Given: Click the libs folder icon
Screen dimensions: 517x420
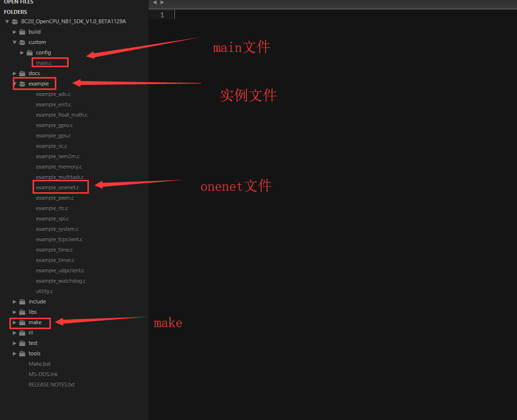Looking at the screenshot, I should coord(22,312).
